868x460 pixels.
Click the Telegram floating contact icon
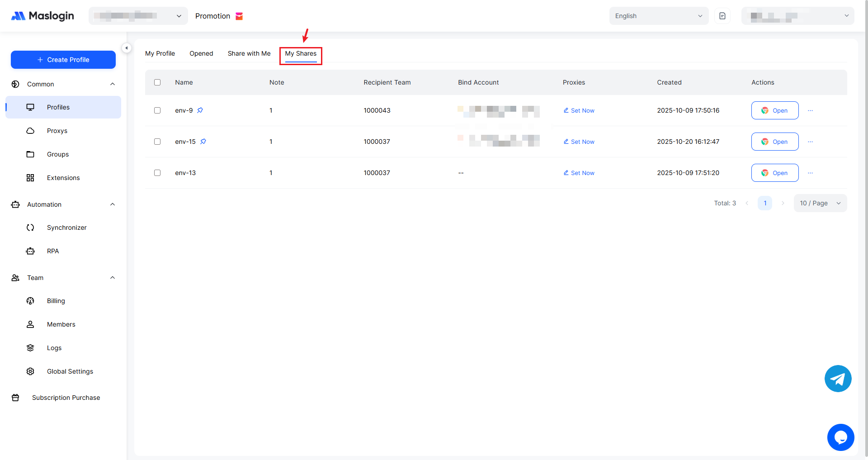[x=838, y=379]
